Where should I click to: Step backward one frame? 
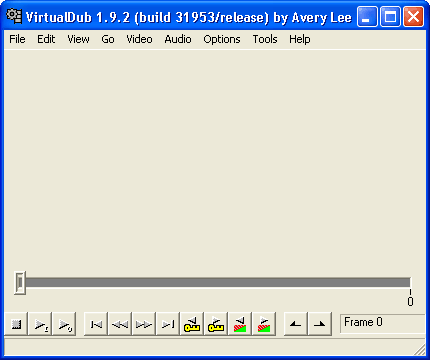(x=120, y=324)
